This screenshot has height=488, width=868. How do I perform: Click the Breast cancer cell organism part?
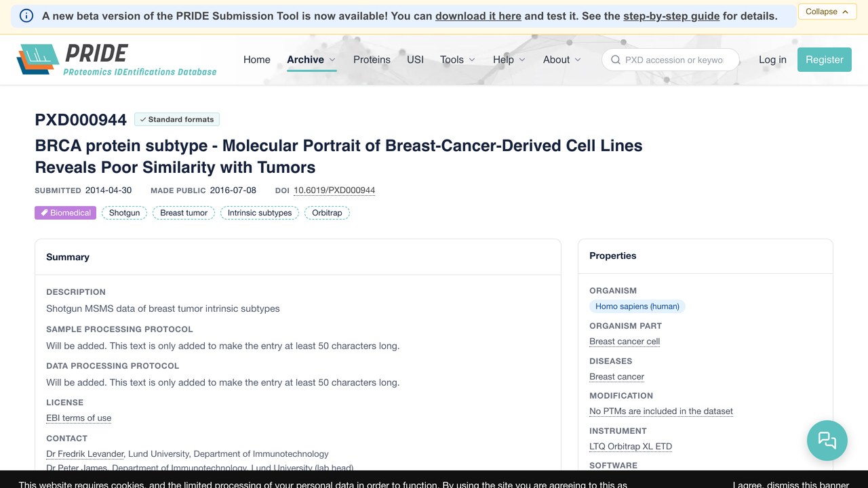pyautogui.click(x=625, y=342)
